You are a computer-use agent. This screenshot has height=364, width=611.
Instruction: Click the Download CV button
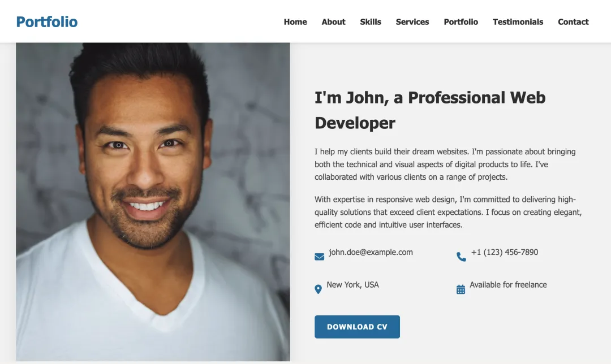tap(358, 327)
